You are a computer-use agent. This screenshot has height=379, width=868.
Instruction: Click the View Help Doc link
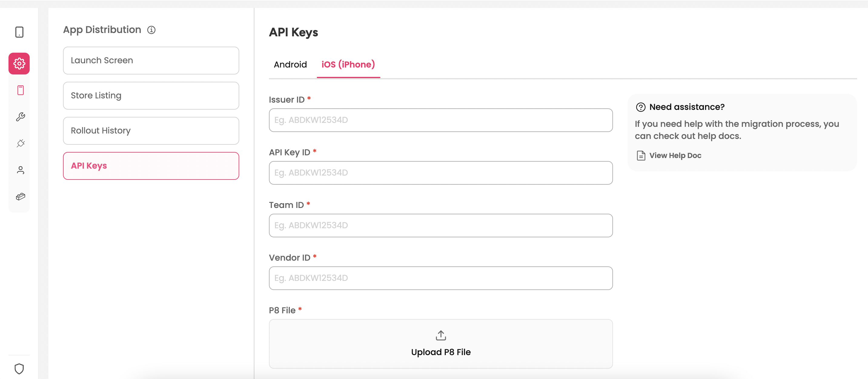pyautogui.click(x=675, y=155)
